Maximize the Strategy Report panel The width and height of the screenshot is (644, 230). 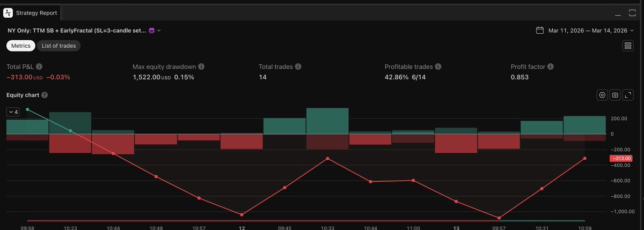[x=633, y=12]
